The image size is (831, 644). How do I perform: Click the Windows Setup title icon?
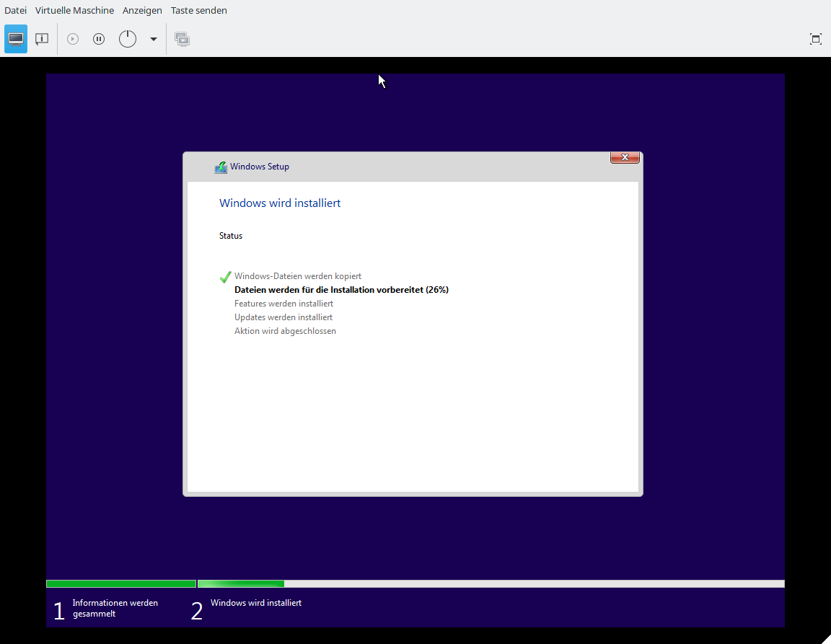pos(221,167)
